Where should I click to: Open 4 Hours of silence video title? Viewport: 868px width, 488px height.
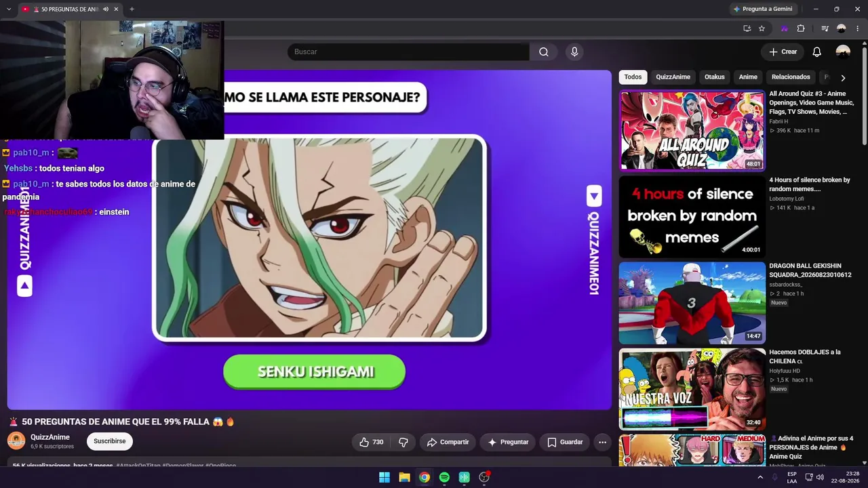click(810, 184)
